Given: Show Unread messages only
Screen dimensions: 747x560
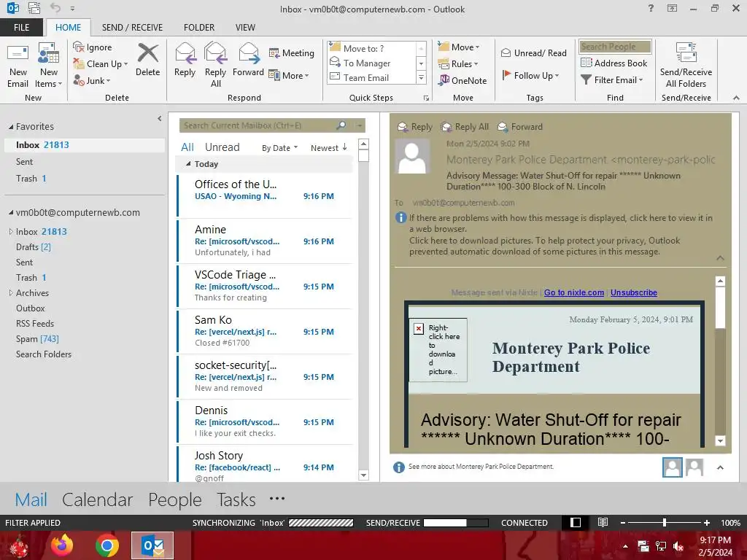Looking at the screenshot, I should (x=222, y=147).
